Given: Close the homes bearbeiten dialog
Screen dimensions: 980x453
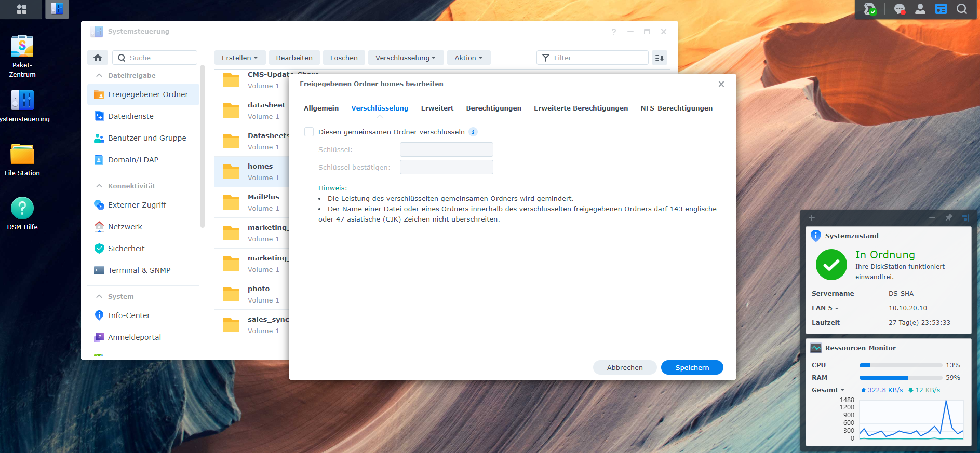Looking at the screenshot, I should (x=721, y=84).
